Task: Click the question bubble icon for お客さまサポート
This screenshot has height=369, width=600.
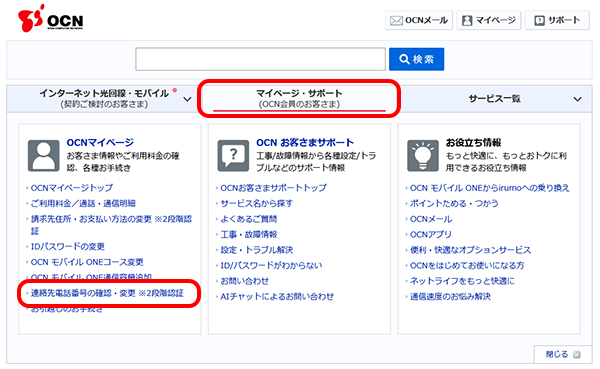Action: (233, 155)
